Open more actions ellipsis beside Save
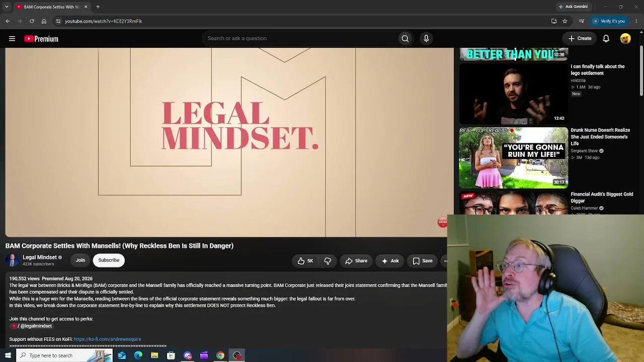The height and width of the screenshot is (362, 644). click(445, 261)
